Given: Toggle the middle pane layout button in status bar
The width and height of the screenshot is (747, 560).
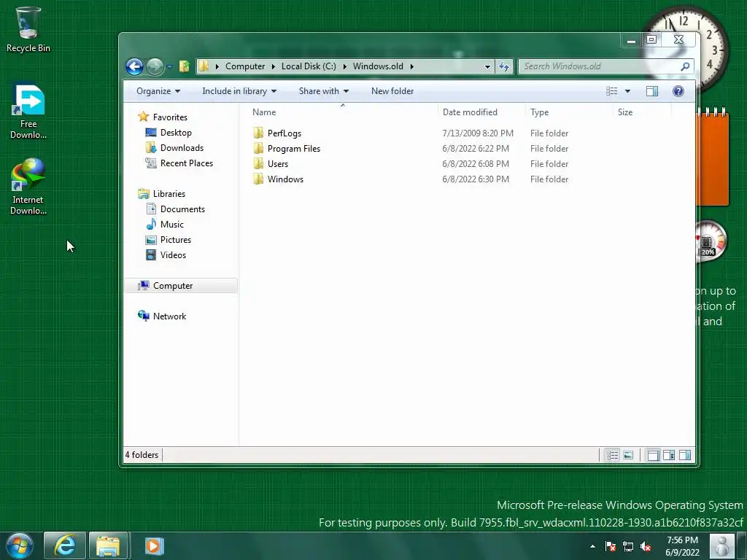Looking at the screenshot, I should (669, 455).
